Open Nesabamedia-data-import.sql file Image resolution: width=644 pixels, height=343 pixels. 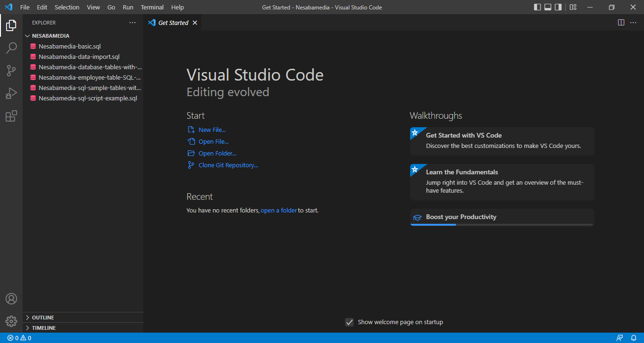(x=79, y=57)
